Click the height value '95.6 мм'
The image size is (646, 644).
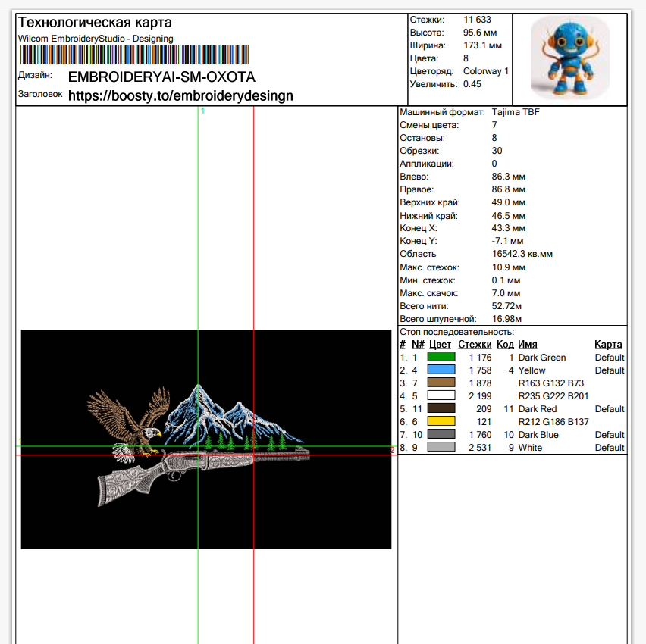point(480,33)
